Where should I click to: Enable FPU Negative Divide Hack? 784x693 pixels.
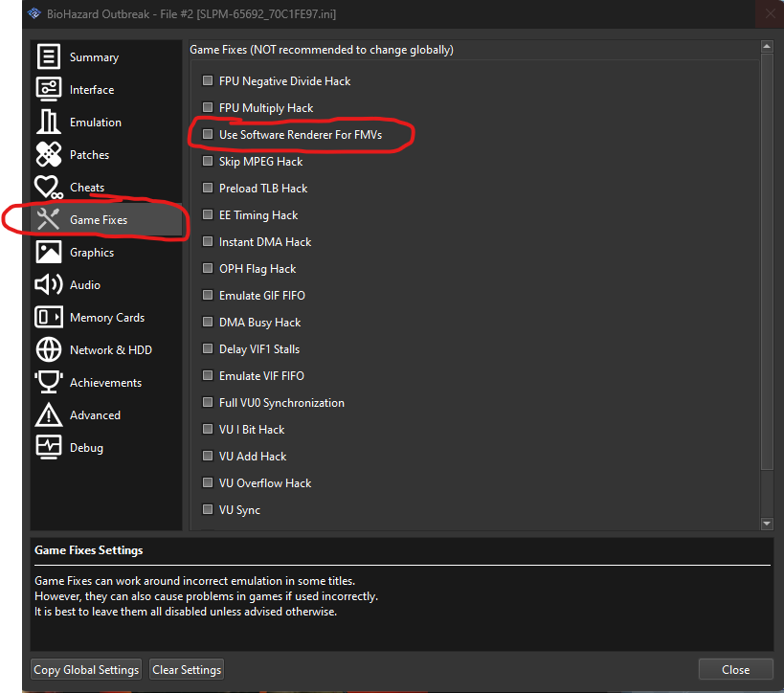208,80
